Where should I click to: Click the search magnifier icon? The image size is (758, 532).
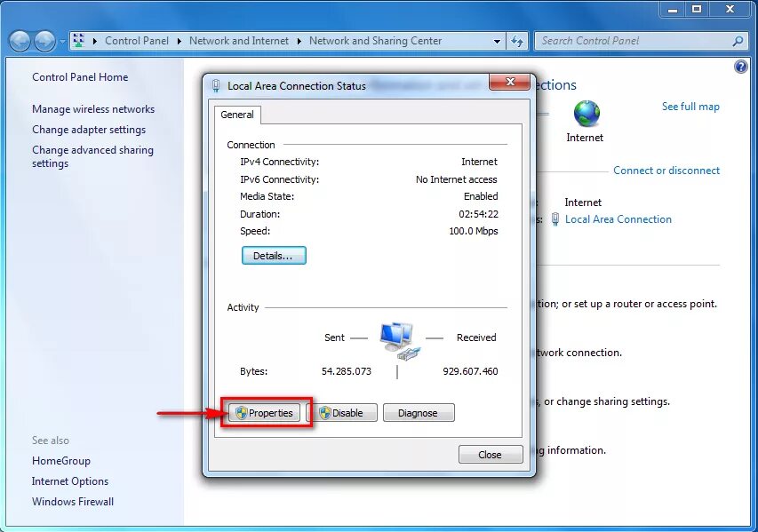738,41
